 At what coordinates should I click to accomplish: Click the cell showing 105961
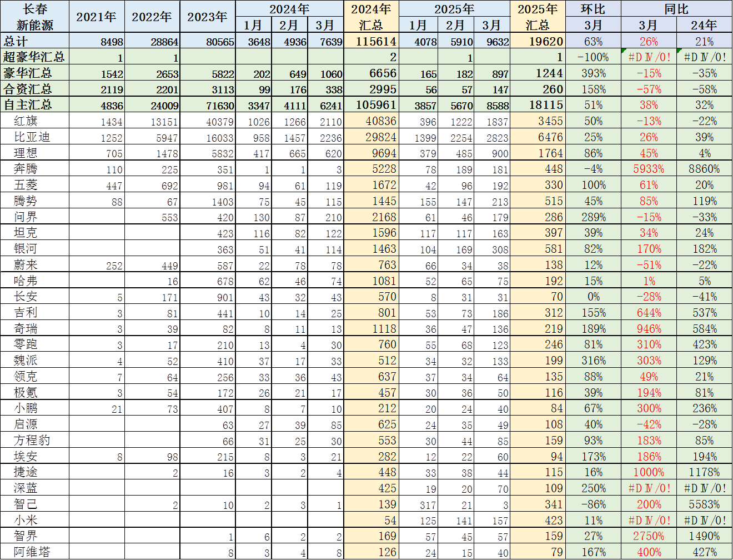click(371, 105)
